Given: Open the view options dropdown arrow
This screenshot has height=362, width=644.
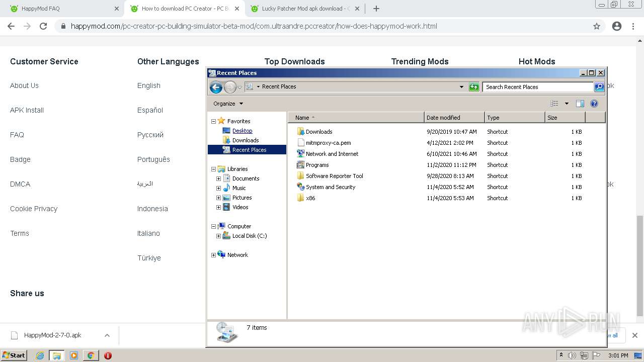Looking at the screenshot, I should point(567,104).
